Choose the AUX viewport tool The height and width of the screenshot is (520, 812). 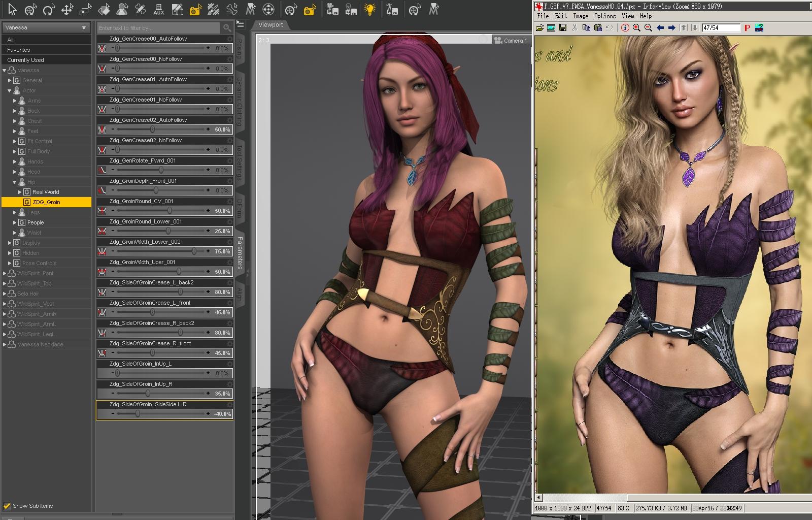tap(159, 10)
